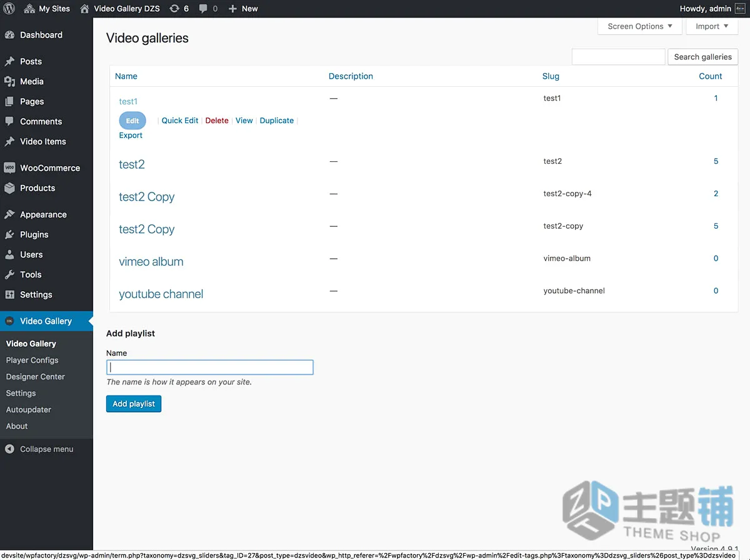Open the Video Gallery DZS site link
The image size is (750, 560).
[120, 9]
